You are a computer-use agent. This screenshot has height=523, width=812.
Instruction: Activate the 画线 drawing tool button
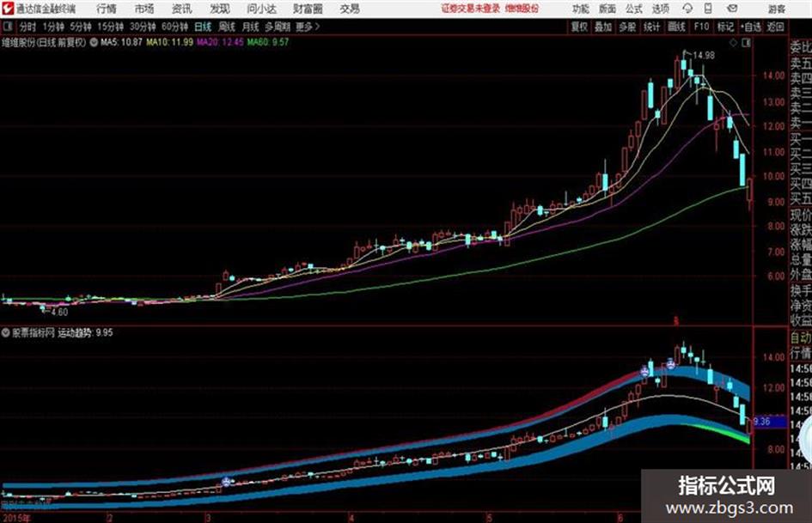pos(676,27)
